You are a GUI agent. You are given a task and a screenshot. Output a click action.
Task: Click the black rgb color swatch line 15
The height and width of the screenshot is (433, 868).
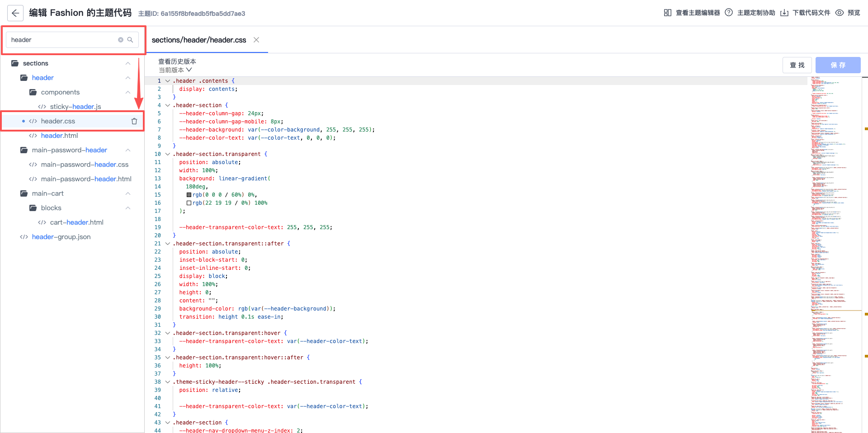189,195
